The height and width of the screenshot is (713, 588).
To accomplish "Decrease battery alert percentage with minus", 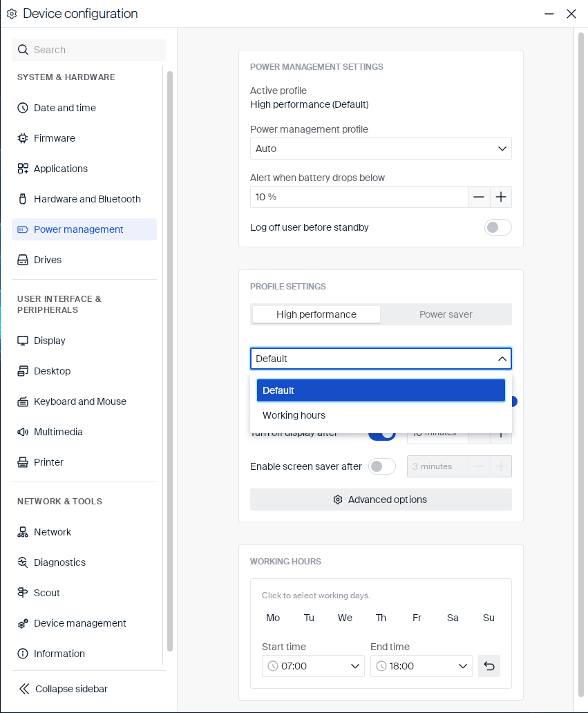I will click(x=479, y=197).
